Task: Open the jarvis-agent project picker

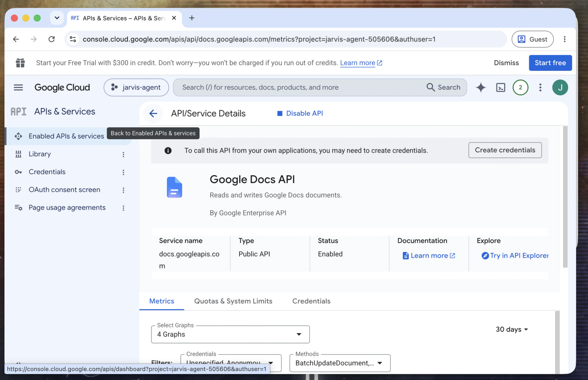Action: click(136, 87)
